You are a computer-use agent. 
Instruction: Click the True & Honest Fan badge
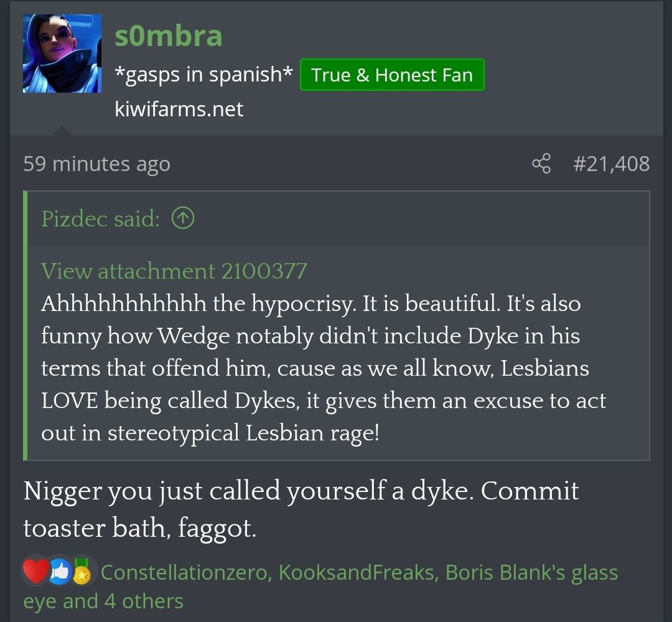coord(392,75)
